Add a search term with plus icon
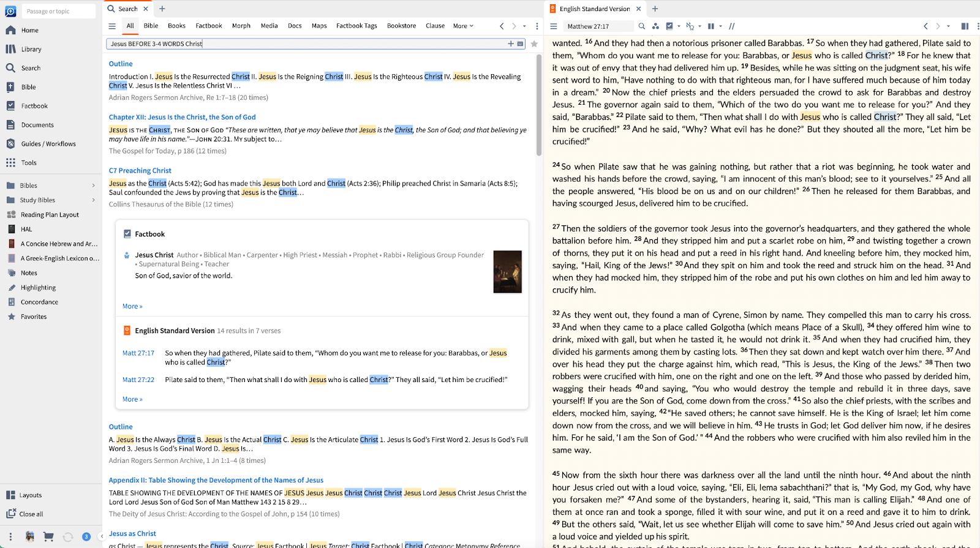980x548 pixels. click(511, 43)
